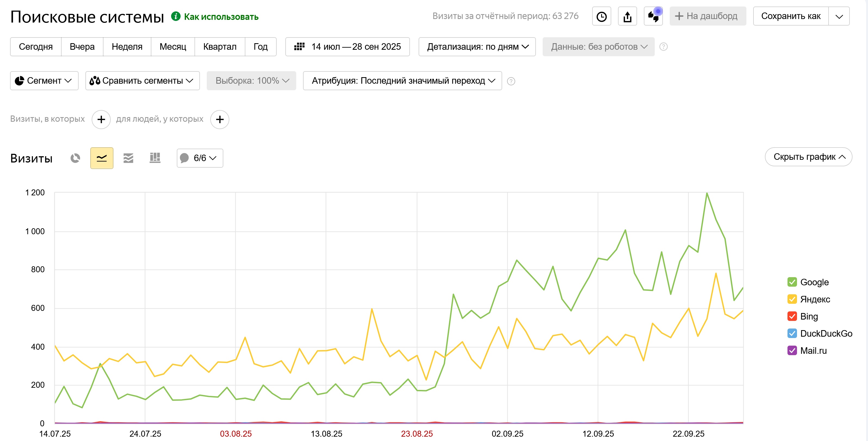Select the pie chart view icon
This screenshot has width=868, height=441.
tap(75, 158)
